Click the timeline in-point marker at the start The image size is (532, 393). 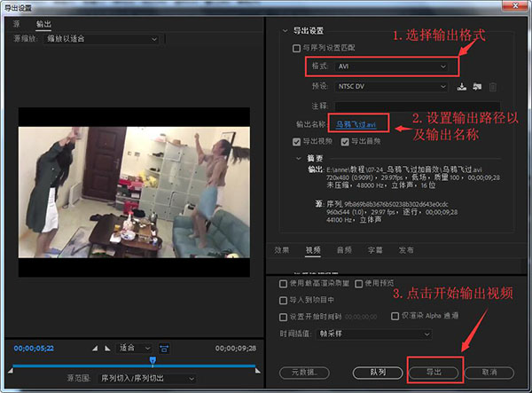(x=10, y=371)
